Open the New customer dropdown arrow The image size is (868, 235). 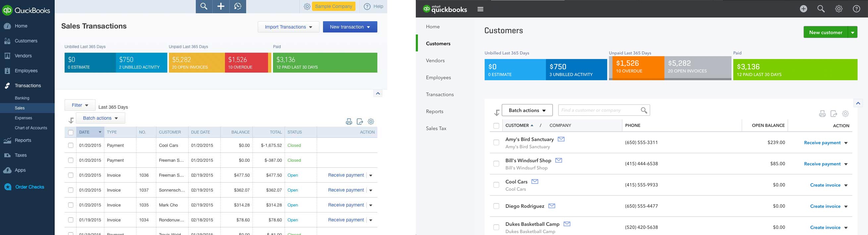[853, 33]
